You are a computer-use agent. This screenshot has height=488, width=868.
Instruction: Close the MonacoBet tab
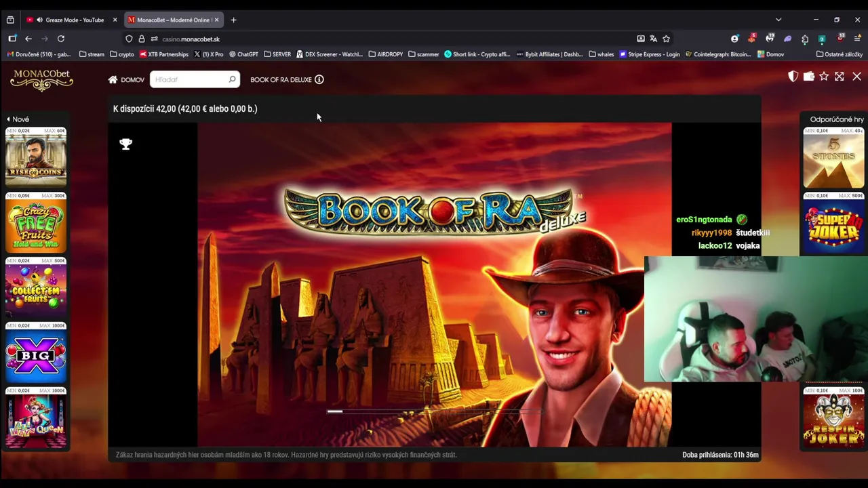216,20
